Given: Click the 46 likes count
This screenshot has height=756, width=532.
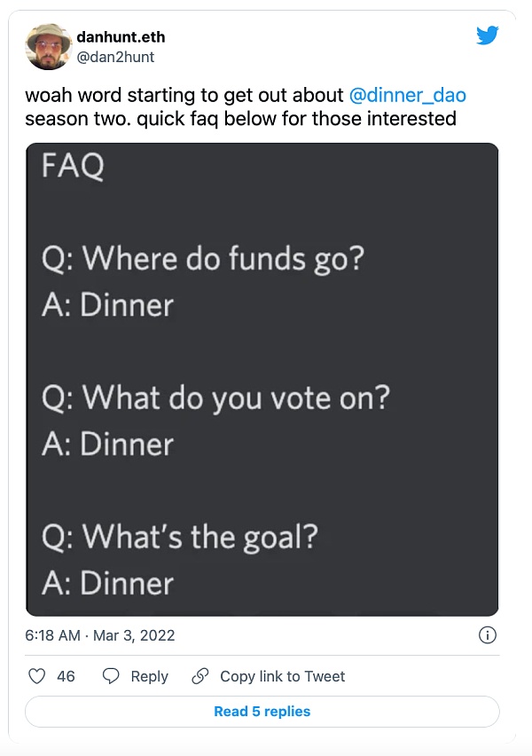Looking at the screenshot, I should pyautogui.click(x=66, y=676).
